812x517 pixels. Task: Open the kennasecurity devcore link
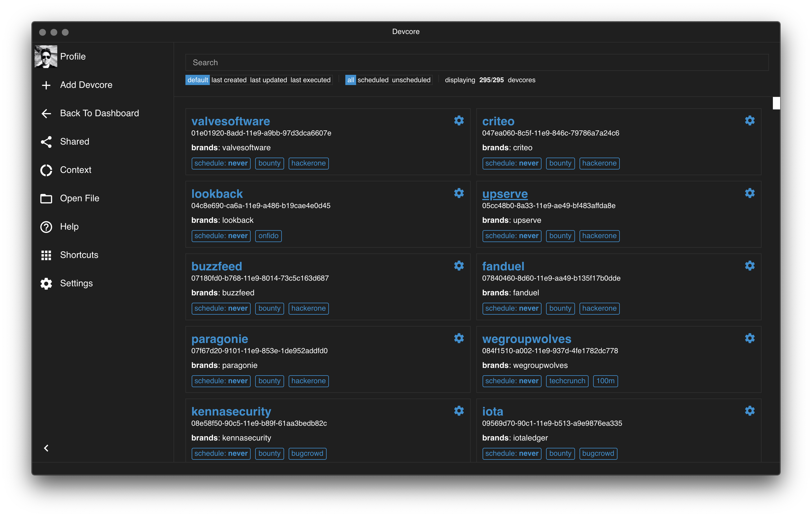coord(231,411)
